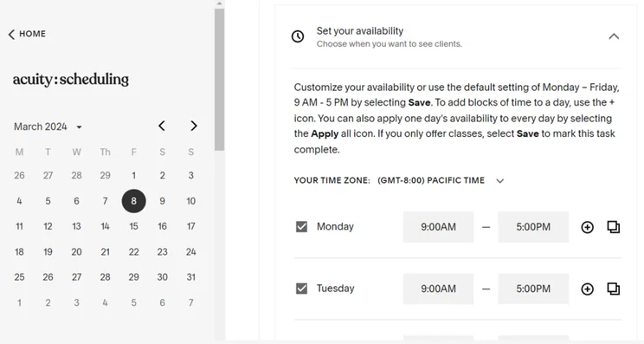The width and height of the screenshot is (644, 344).
Task: Go back via the HOME link
Action: 27,34
